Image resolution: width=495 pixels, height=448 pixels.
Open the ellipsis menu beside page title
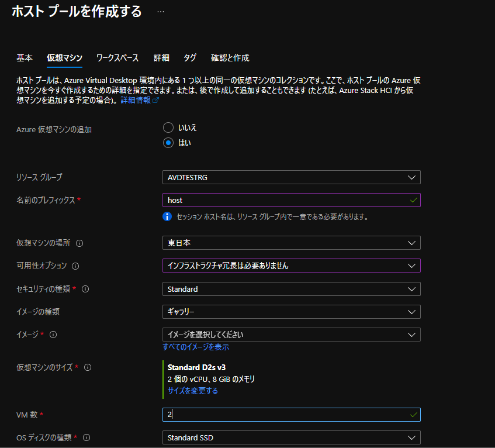pos(161,12)
